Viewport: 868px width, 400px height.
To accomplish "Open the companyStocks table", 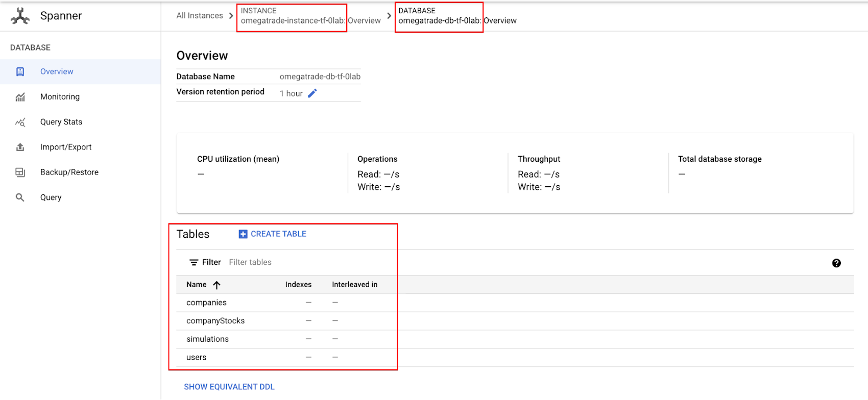I will [215, 321].
